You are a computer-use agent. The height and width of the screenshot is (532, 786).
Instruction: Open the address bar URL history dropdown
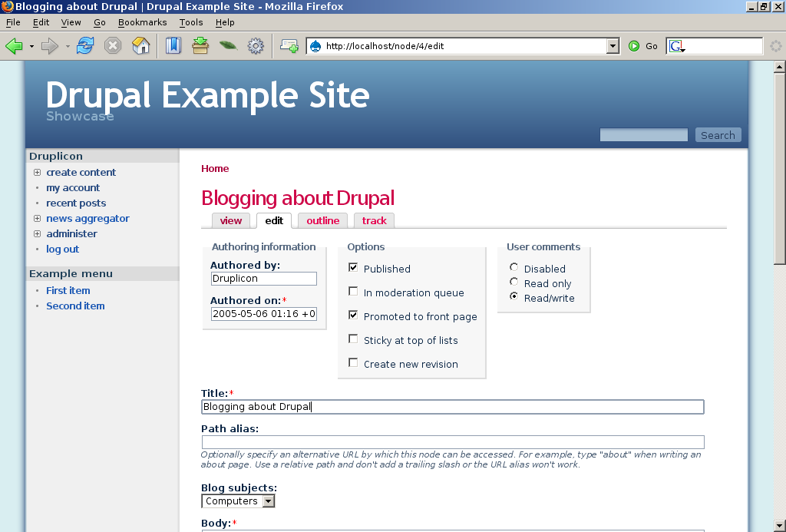click(x=613, y=46)
